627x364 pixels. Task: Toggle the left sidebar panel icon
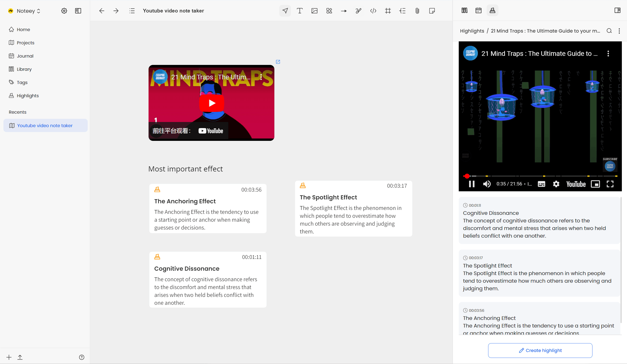point(78,11)
